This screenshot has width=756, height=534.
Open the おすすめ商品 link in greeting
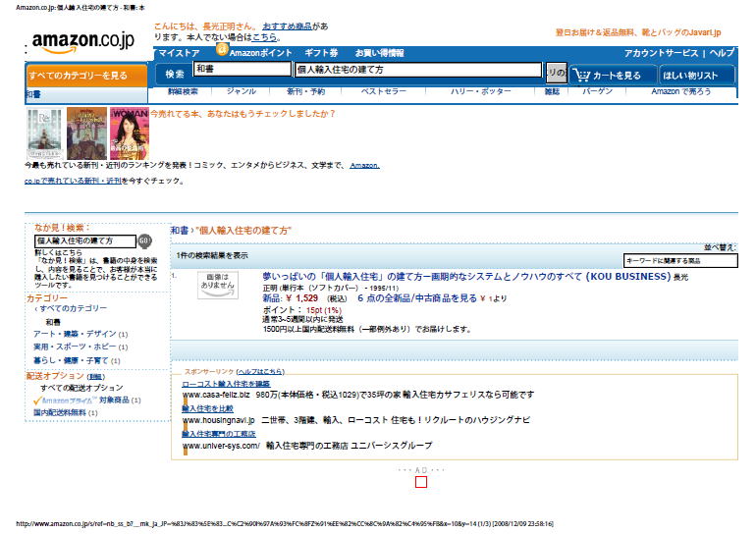point(287,27)
